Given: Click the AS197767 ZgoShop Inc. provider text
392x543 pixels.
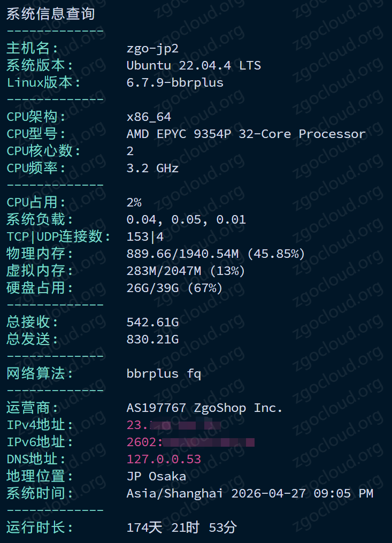Looking at the screenshot, I should (205, 408).
